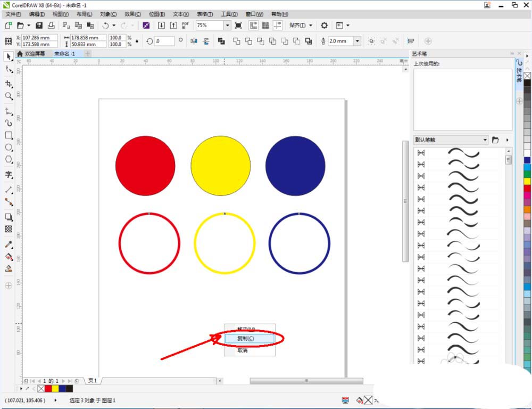The width and height of the screenshot is (532, 409).
Task: Click the rotation angle input field
Action: tap(164, 41)
